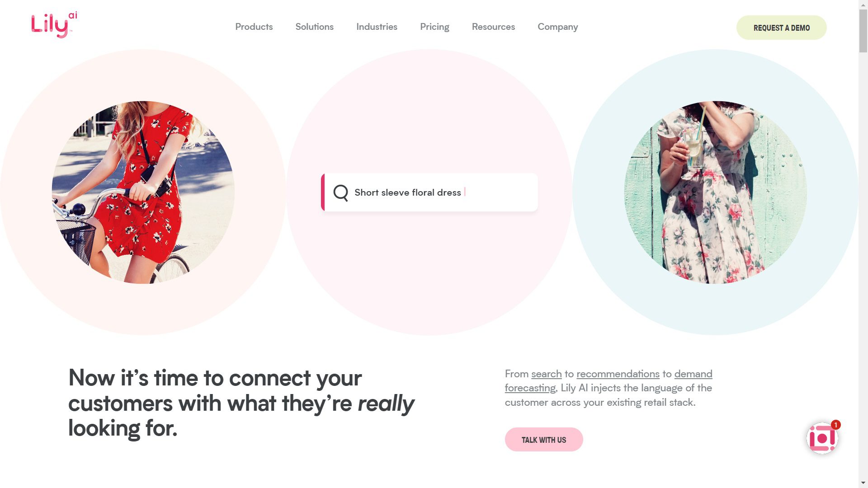
Task: Select Company in the top navigation
Action: pos(557,27)
